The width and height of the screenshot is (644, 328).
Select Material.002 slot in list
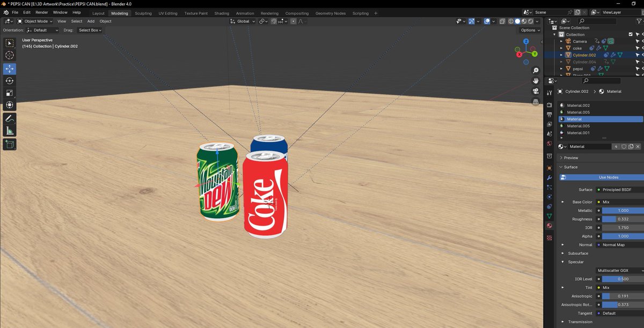pyautogui.click(x=601, y=106)
